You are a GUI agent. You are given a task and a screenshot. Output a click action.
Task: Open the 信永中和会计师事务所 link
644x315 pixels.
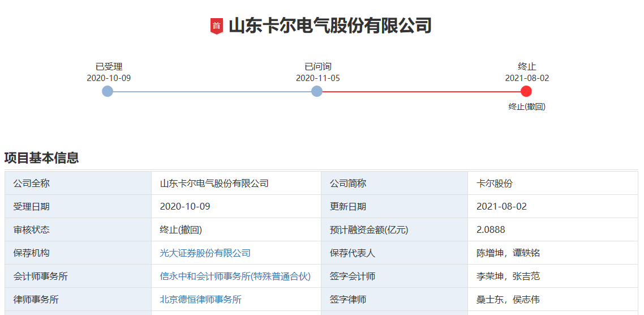[235, 276]
